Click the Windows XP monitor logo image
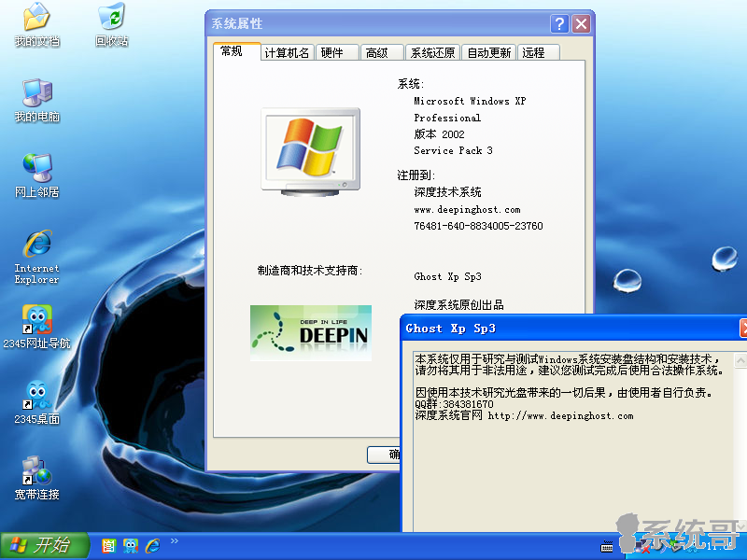The height and width of the screenshot is (560, 747). pyautogui.click(x=311, y=152)
